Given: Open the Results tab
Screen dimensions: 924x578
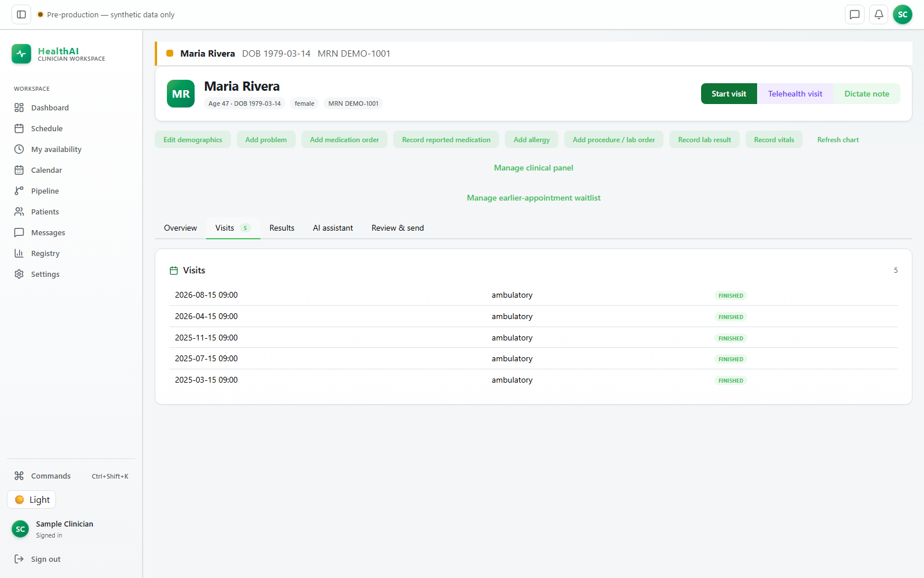Looking at the screenshot, I should [x=282, y=228].
